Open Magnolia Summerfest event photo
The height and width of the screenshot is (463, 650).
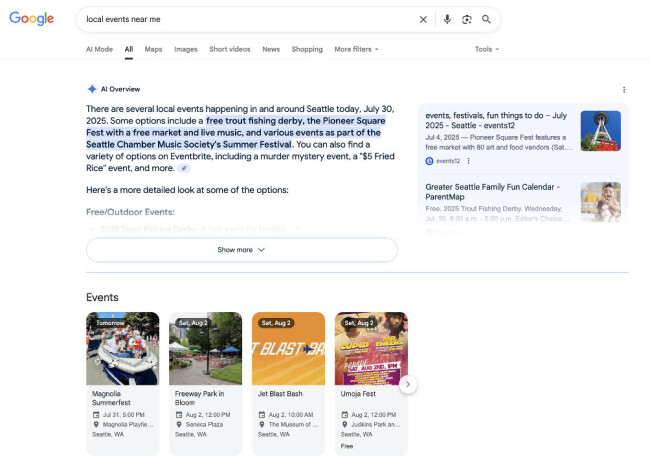click(x=122, y=349)
